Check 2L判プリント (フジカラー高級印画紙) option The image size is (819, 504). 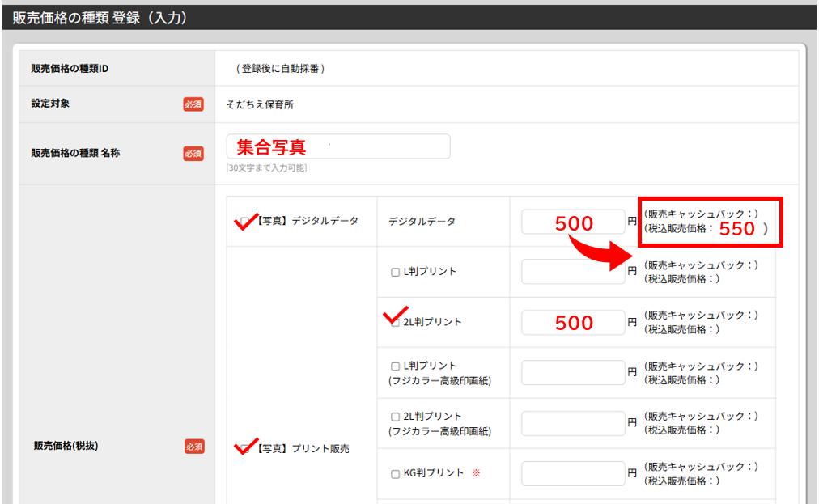396,417
